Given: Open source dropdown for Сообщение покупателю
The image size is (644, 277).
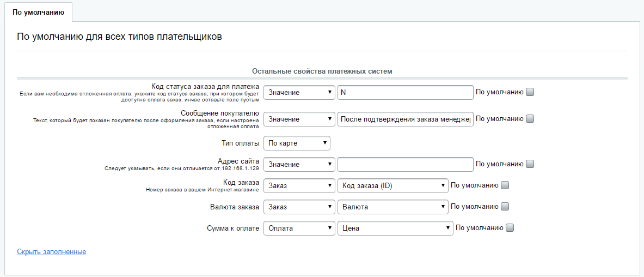Looking at the screenshot, I should (299, 119).
